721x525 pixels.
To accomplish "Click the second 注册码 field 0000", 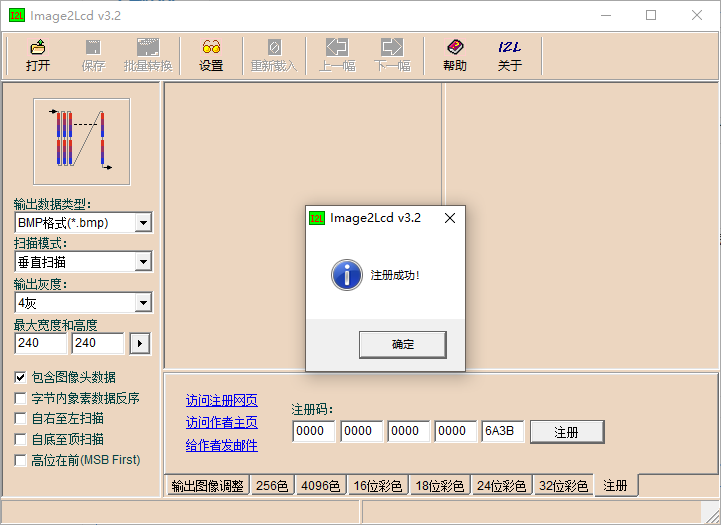I will tap(361, 431).
